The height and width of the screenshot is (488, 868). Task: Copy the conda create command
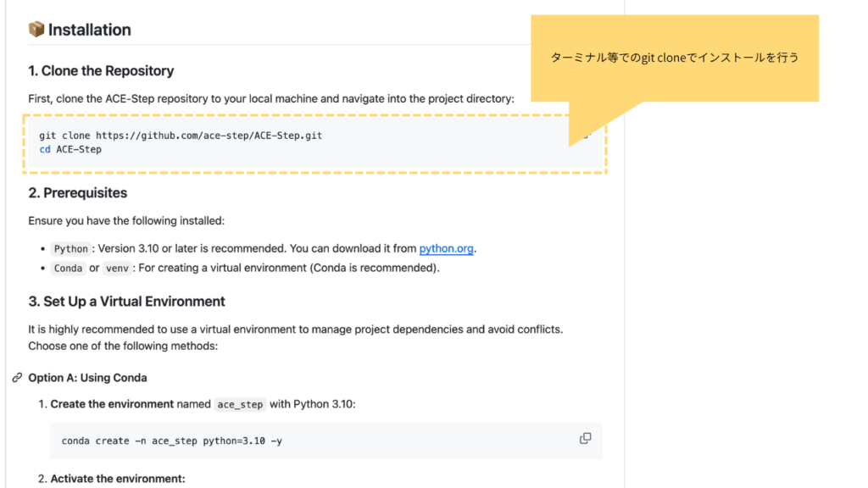pyautogui.click(x=585, y=438)
